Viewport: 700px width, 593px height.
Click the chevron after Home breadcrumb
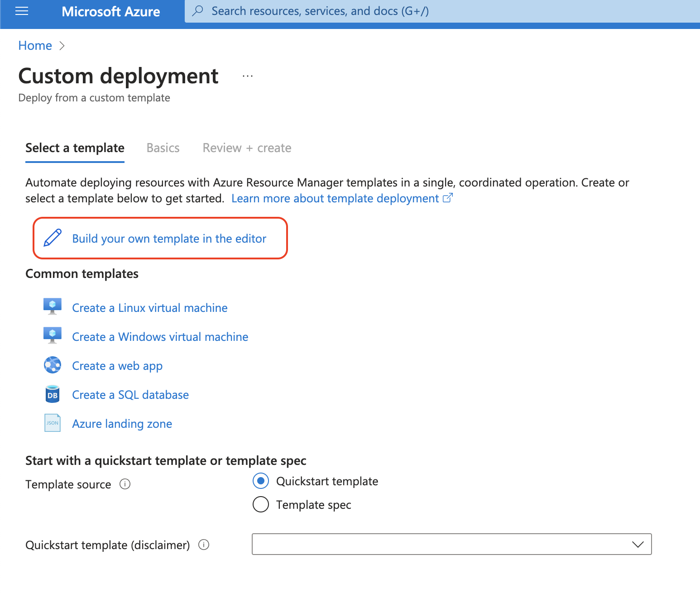[x=62, y=45]
